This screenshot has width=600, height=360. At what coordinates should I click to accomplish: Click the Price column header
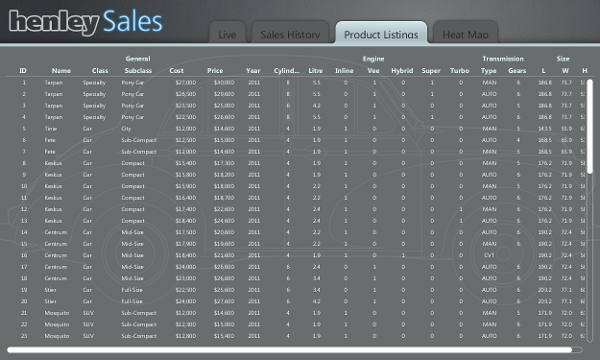point(215,70)
